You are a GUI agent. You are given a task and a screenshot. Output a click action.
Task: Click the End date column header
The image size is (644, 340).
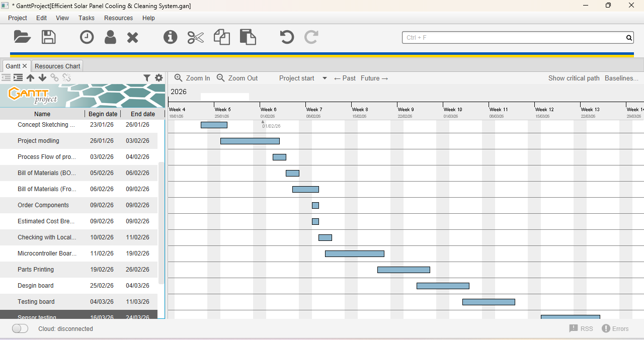click(143, 114)
